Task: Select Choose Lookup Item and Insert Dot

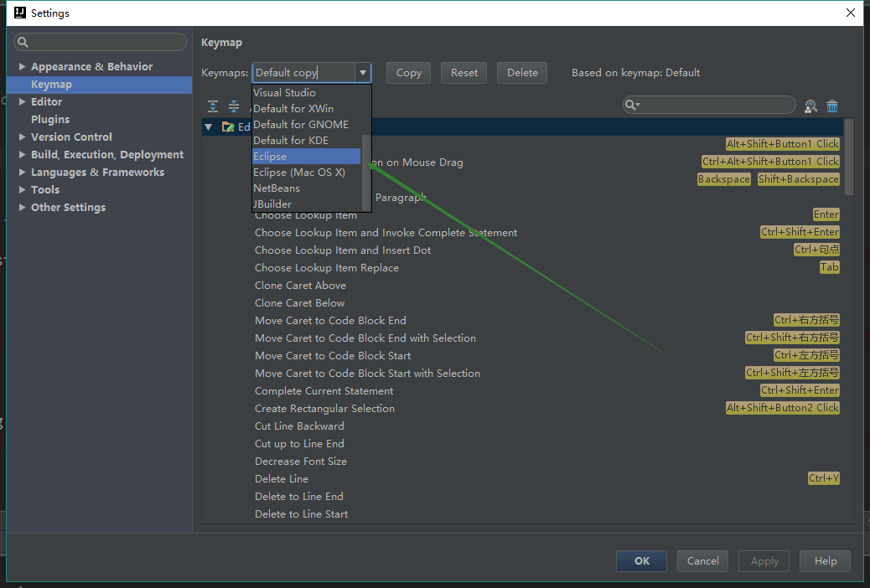Action: coord(342,250)
